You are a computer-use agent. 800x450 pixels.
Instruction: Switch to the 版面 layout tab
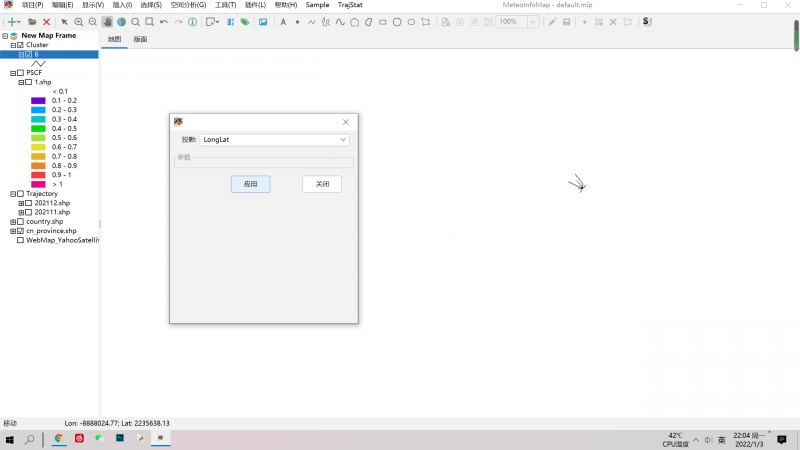click(140, 39)
